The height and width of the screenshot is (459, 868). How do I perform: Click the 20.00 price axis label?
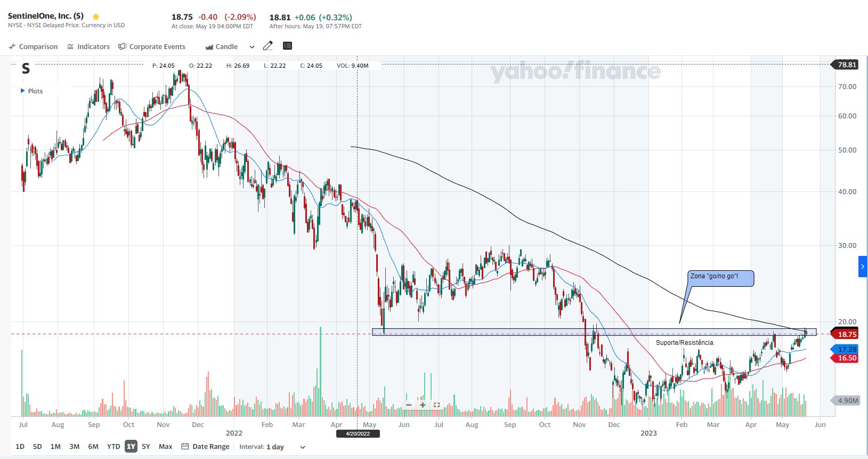point(847,321)
